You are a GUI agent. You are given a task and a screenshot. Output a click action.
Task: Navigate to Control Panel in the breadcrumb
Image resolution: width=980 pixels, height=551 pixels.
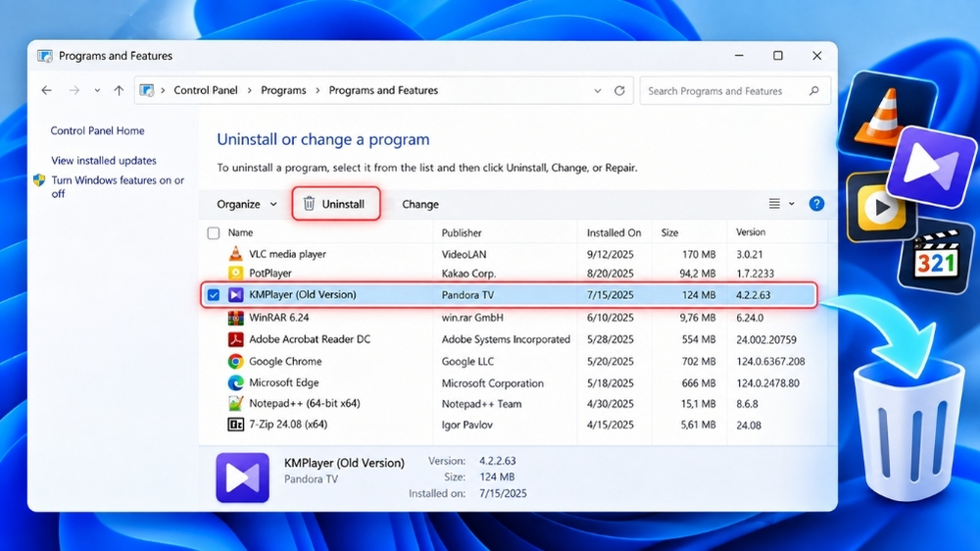pos(206,90)
